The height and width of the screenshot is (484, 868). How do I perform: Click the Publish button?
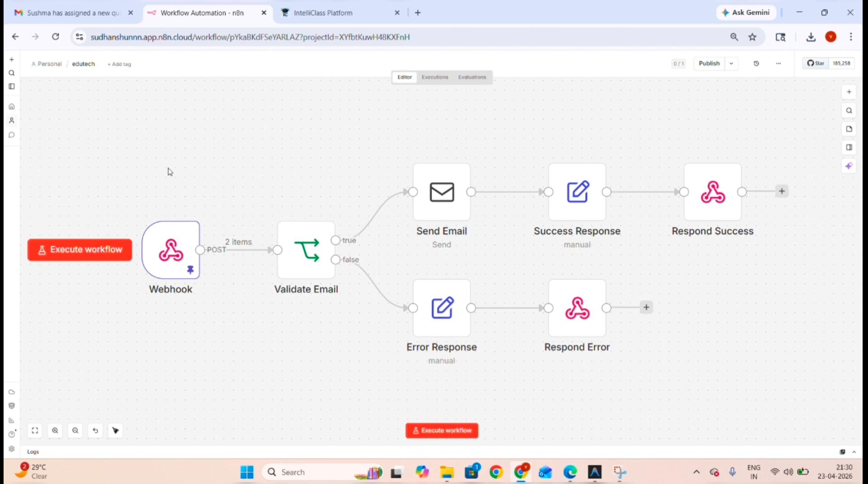[x=709, y=63]
